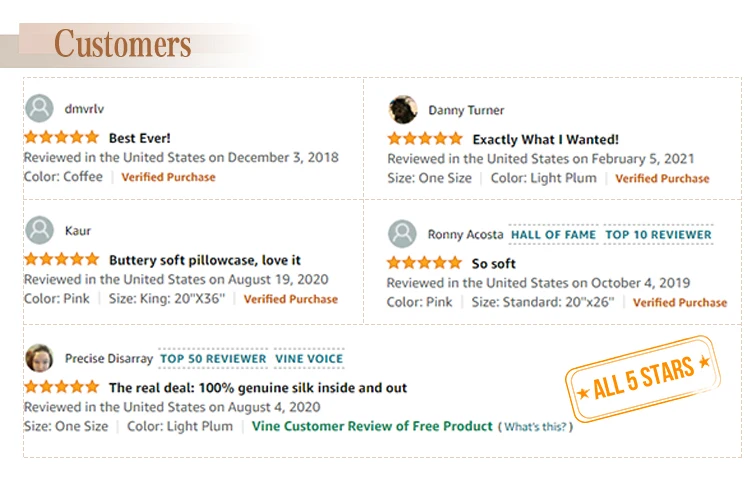Click the stars beside "Exactly What I Wanted!"

(x=425, y=139)
